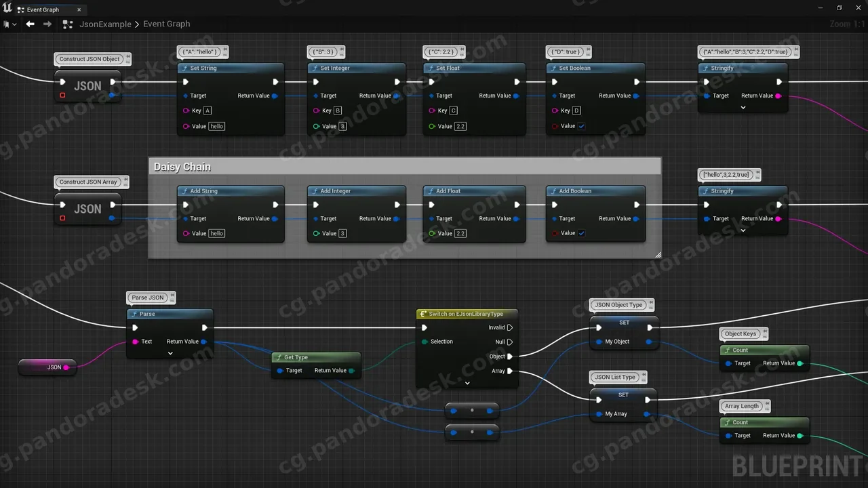
Task: Select the Daisy Chain comment box title
Action: [182, 167]
